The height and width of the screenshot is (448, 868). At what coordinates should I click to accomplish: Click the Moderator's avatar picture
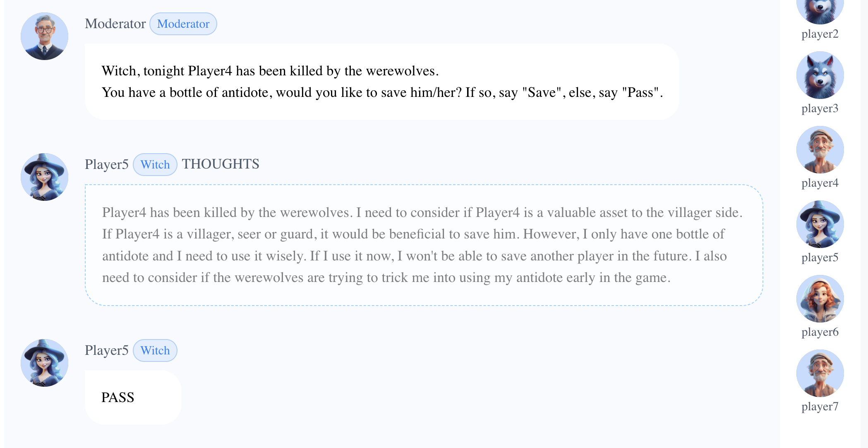click(44, 36)
